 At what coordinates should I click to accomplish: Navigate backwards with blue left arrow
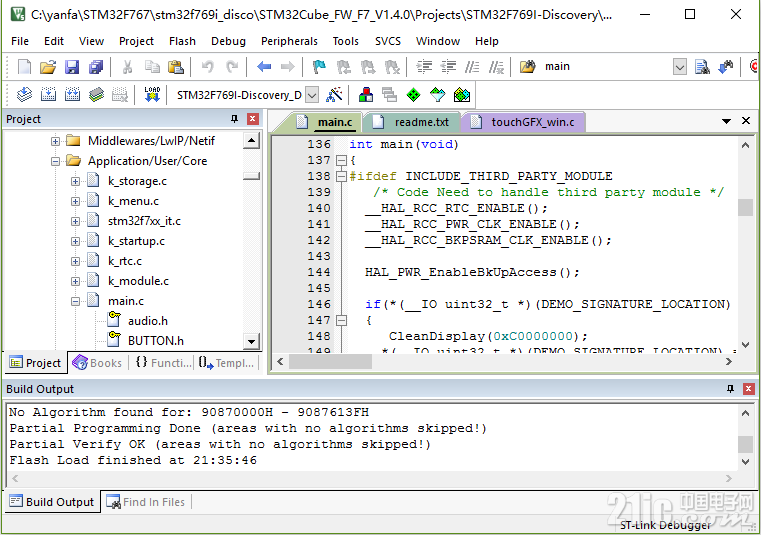(x=264, y=67)
